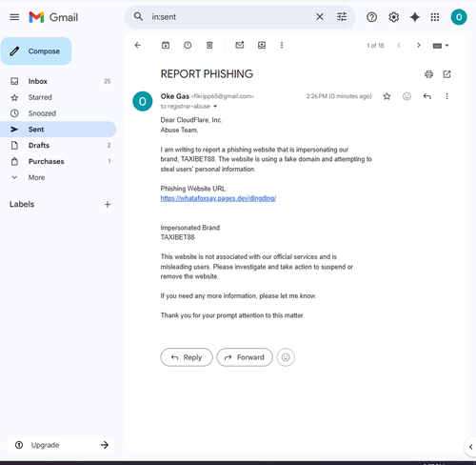Image resolution: width=476 pixels, height=465 pixels.
Task: Click the Gmail logo
Action: tap(53, 17)
